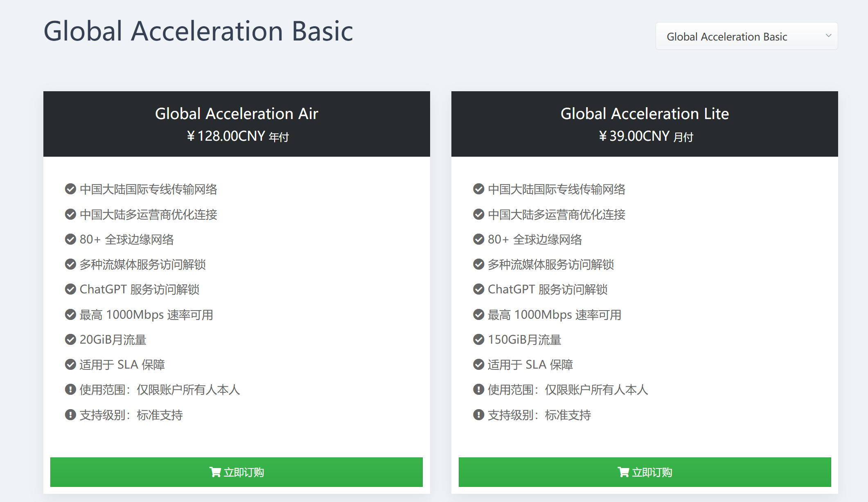
Task: Click the cart icon in Lite order button
Action: click(x=623, y=472)
